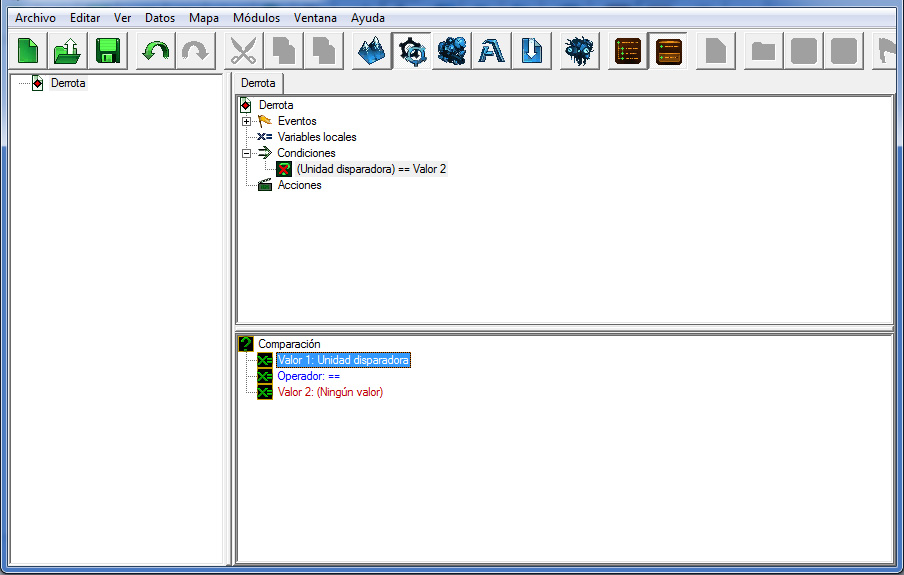Image resolution: width=904 pixels, height=575 pixels.
Task: Click the second grayed rounded-square toolbar icon
Action: coord(844,51)
